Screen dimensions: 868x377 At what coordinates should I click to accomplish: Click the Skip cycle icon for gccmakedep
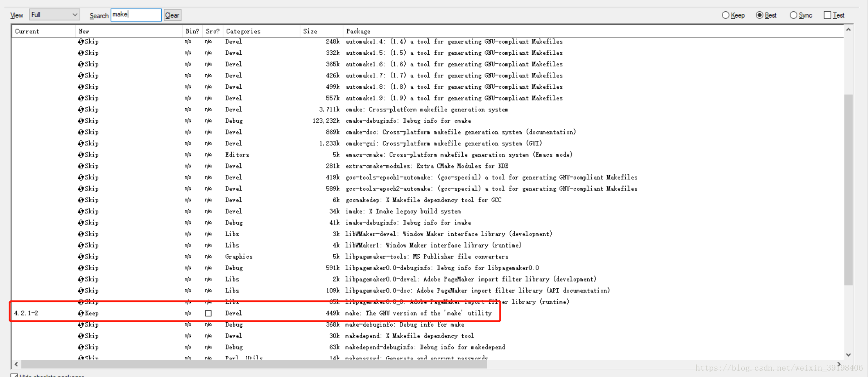point(81,200)
